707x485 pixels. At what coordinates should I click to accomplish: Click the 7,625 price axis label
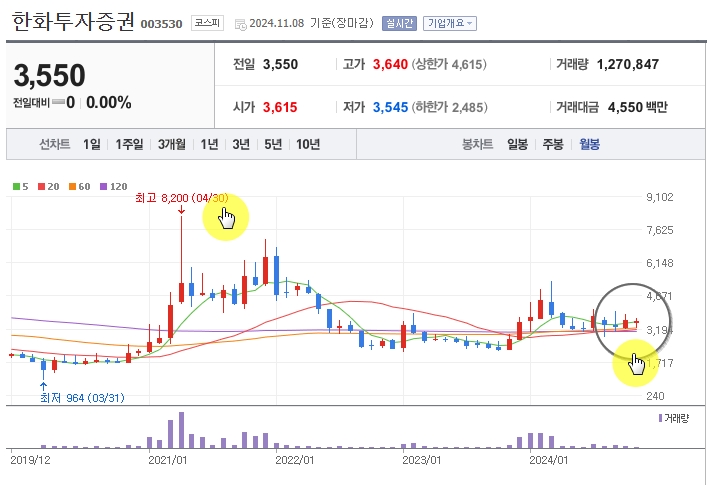(660, 230)
